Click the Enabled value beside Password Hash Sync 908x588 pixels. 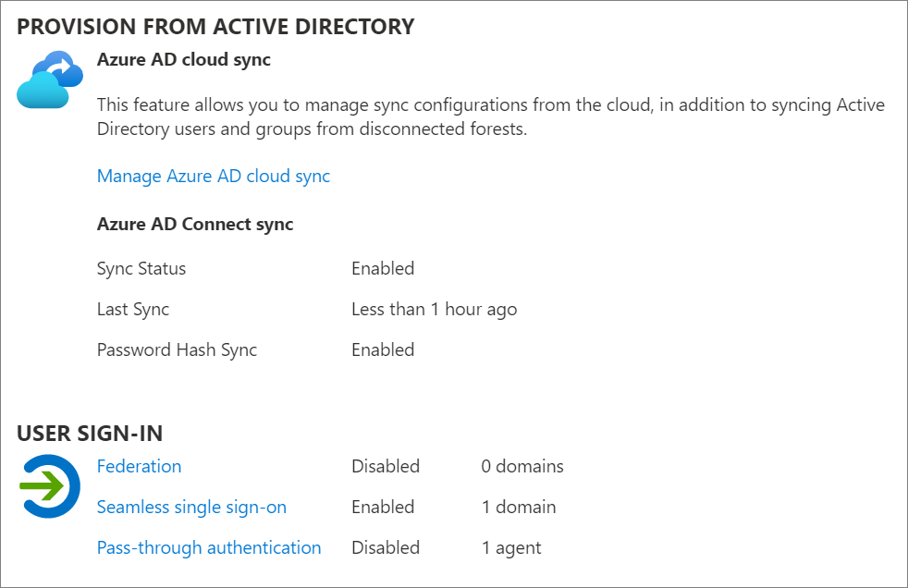(x=383, y=349)
